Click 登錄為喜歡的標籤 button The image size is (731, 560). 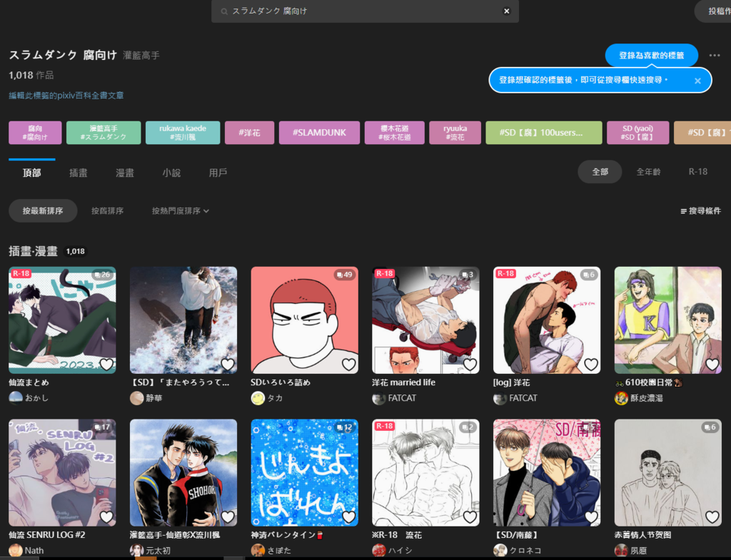pyautogui.click(x=651, y=56)
